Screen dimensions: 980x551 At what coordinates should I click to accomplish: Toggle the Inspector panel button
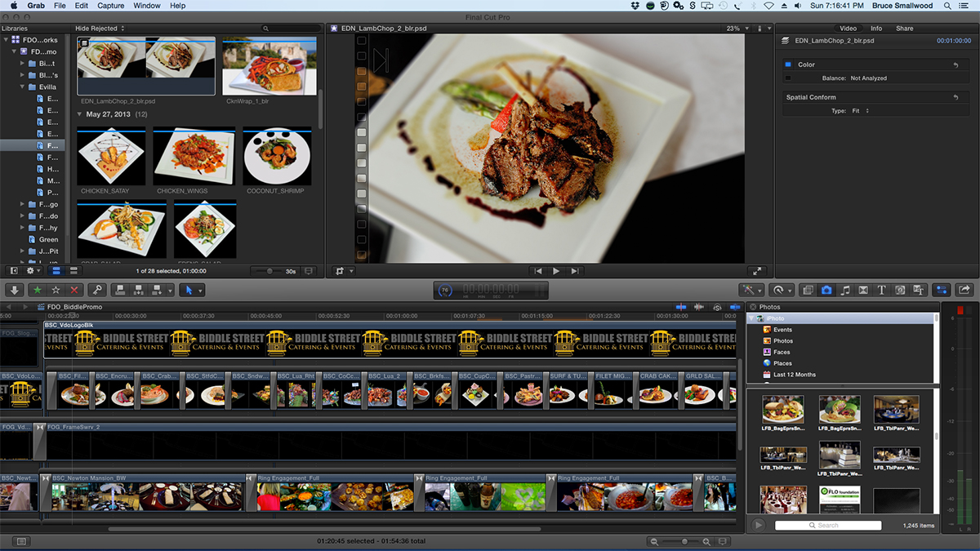[942, 290]
